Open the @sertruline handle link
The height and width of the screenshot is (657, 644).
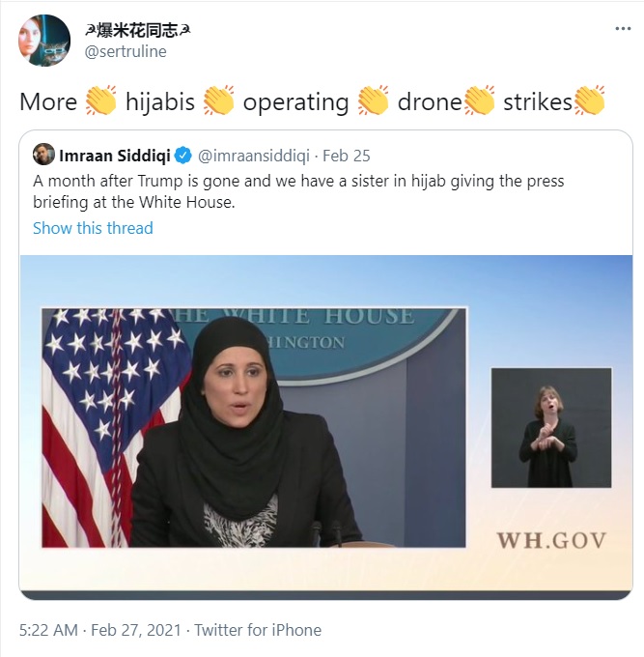(x=126, y=51)
